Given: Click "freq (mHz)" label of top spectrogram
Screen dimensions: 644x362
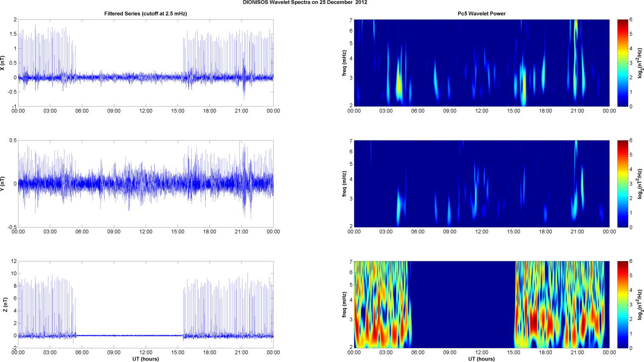Looking at the screenshot, I should click(344, 63).
